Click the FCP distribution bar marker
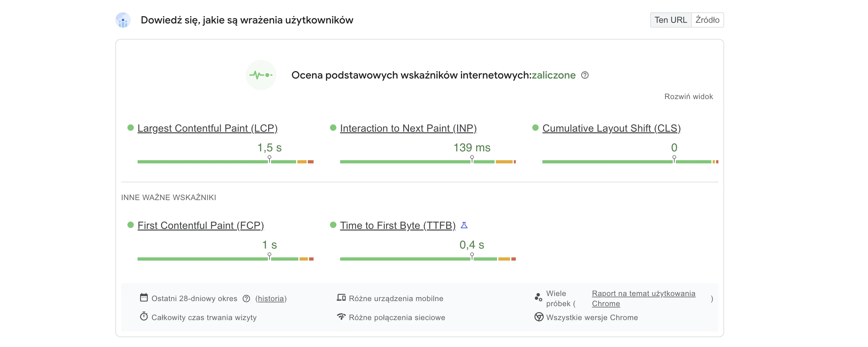 point(269,256)
